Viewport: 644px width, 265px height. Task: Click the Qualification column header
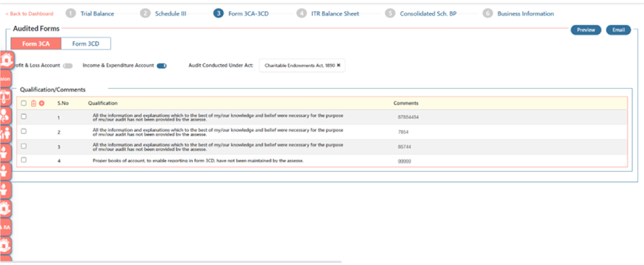[103, 103]
